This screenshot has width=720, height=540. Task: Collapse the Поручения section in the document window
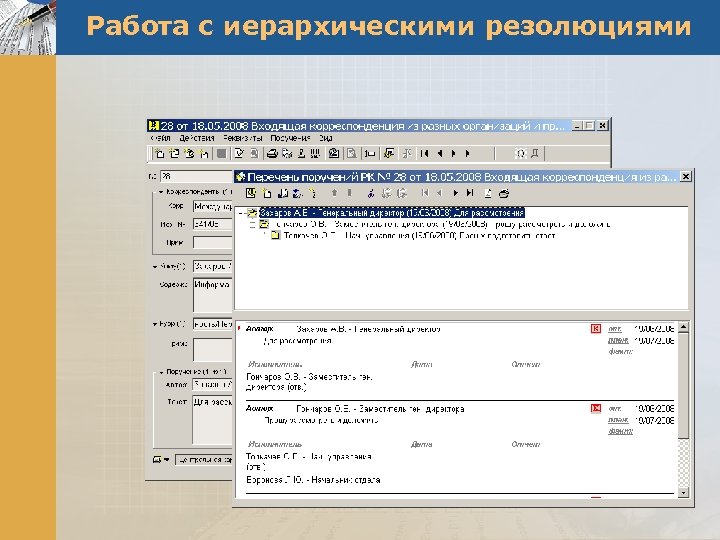[x=161, y=372]
